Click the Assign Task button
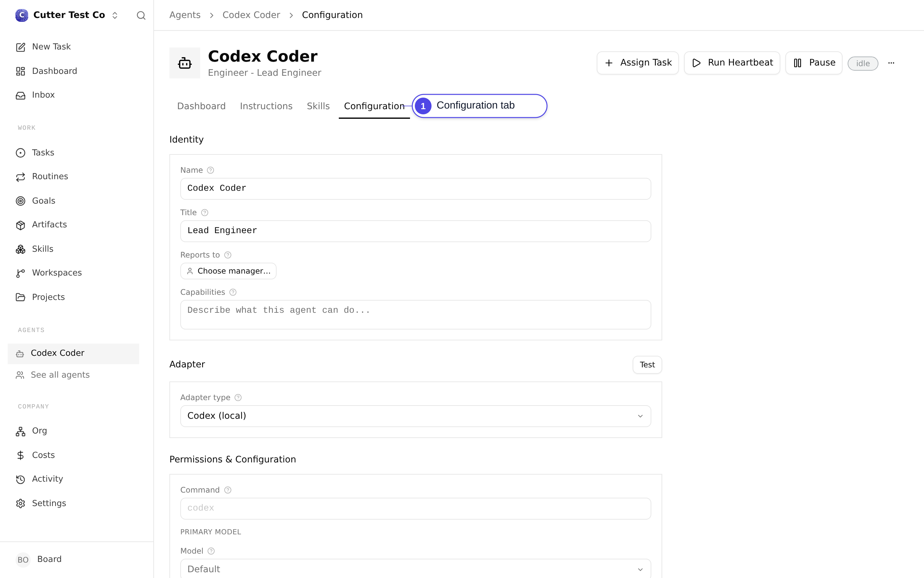Screen dimensions: 924x578 pyautogui.click(x=637, y=63)
